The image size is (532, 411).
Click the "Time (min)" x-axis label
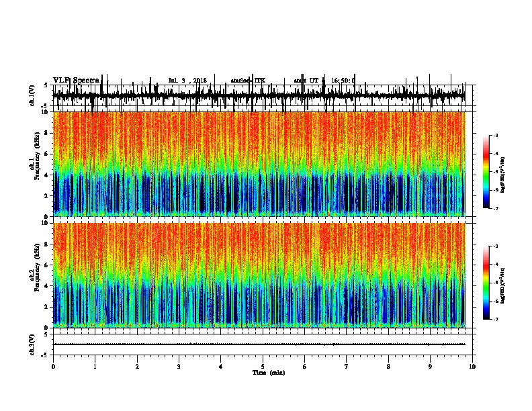(x=269, y=373)
